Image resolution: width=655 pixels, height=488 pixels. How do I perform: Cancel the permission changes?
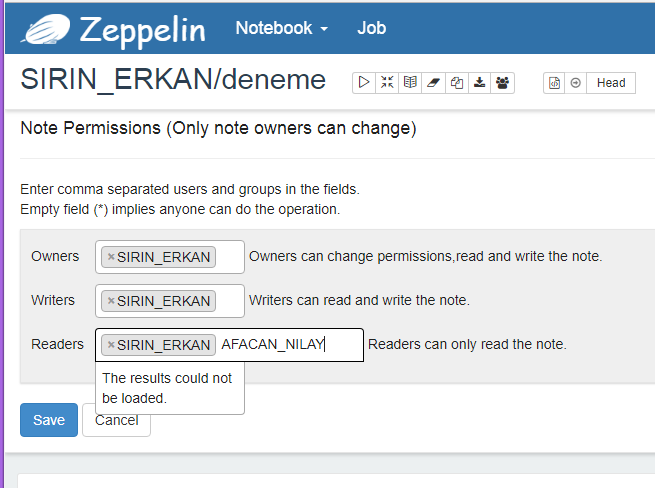117,420
